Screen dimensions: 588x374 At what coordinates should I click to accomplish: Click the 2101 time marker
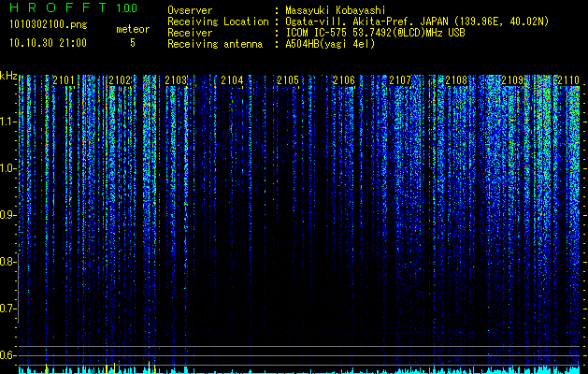click(x=64, y=80)
